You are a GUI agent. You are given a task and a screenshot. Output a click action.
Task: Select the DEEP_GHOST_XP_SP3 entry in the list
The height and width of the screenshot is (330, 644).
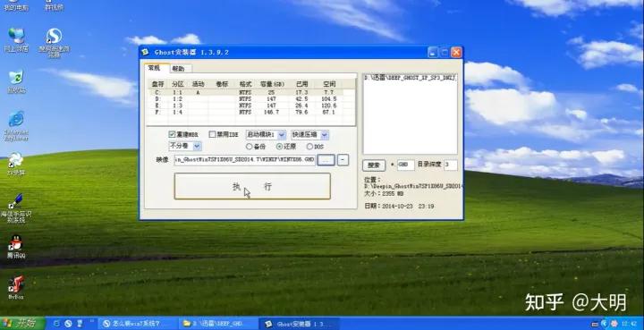(410, 78)
